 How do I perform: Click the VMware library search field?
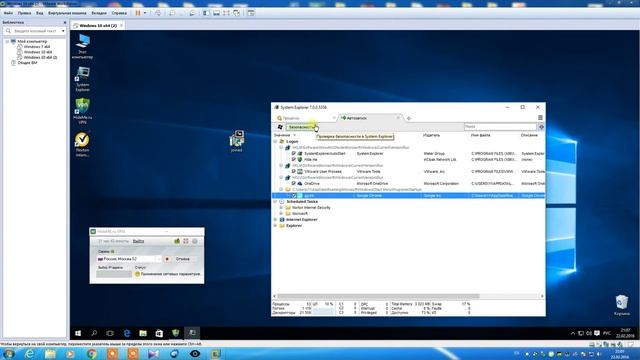pyautogui.click(x=33, y=31)
